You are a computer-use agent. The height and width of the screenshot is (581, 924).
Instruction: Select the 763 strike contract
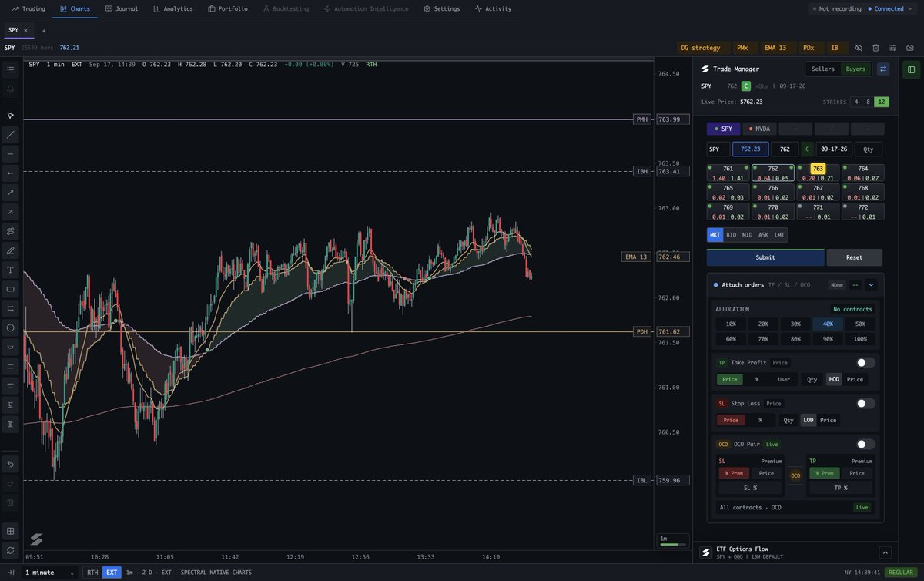[818, 173]
